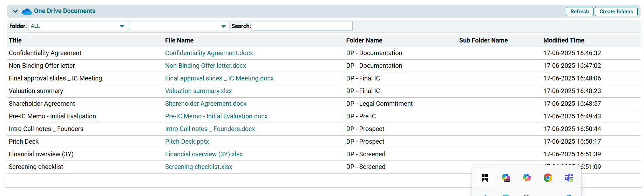Open the empty sub-folder dropdown

click(179, 26)
